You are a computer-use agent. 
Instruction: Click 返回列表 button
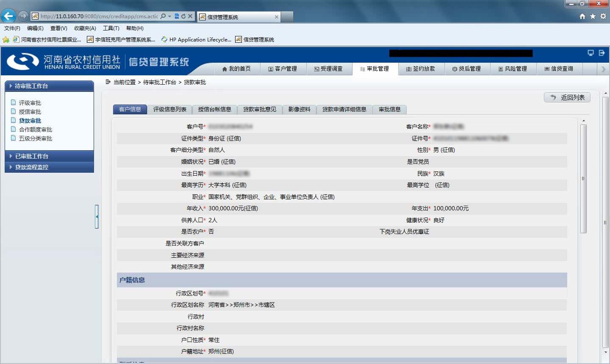(x=567, y=97)
